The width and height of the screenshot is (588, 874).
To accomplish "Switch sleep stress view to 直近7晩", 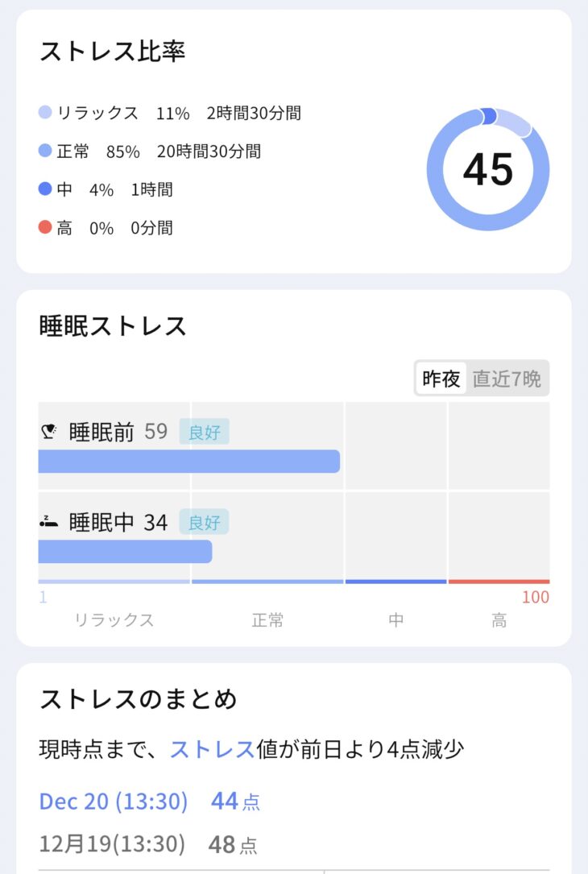I will tap(507, 379).
